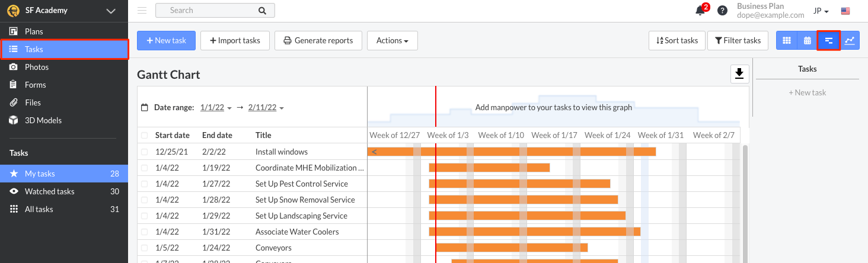
Task: Select the US flag language icon
Action: point(845,11)
